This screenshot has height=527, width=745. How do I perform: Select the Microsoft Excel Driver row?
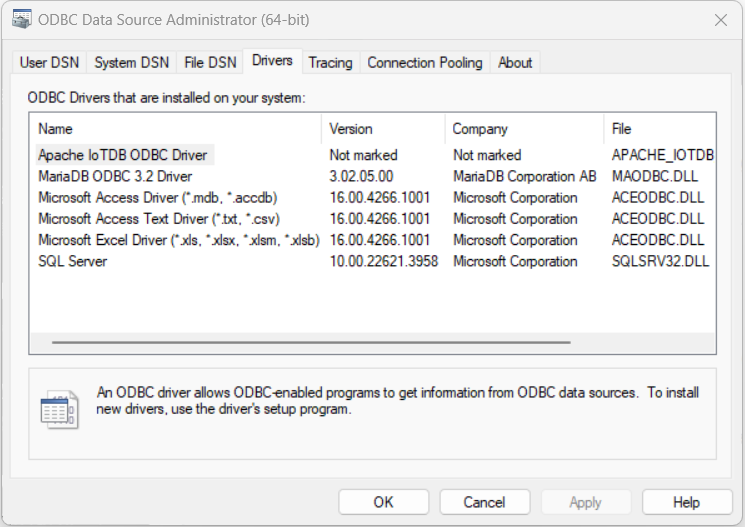pyautogui.click(x=178, y=240)
